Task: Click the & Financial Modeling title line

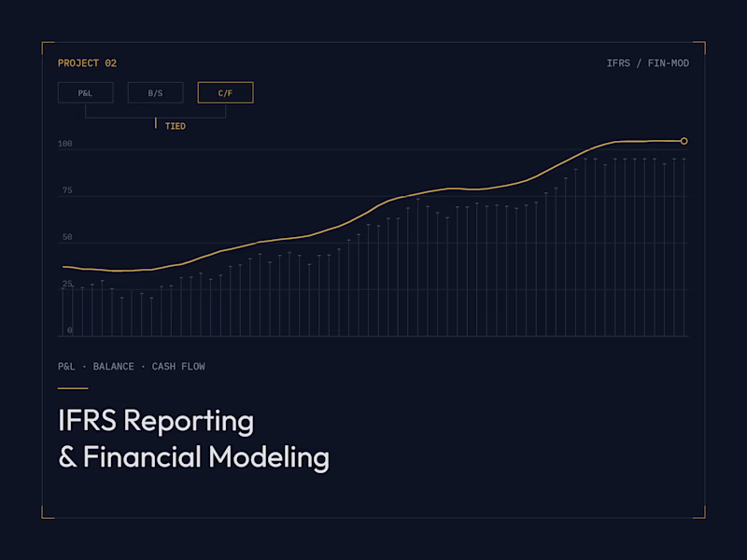Action: coord(193,456)
